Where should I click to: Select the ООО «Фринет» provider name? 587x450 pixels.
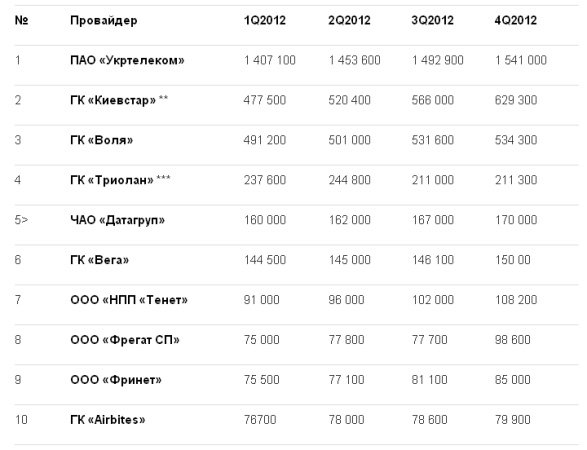(x=116, y=380)
